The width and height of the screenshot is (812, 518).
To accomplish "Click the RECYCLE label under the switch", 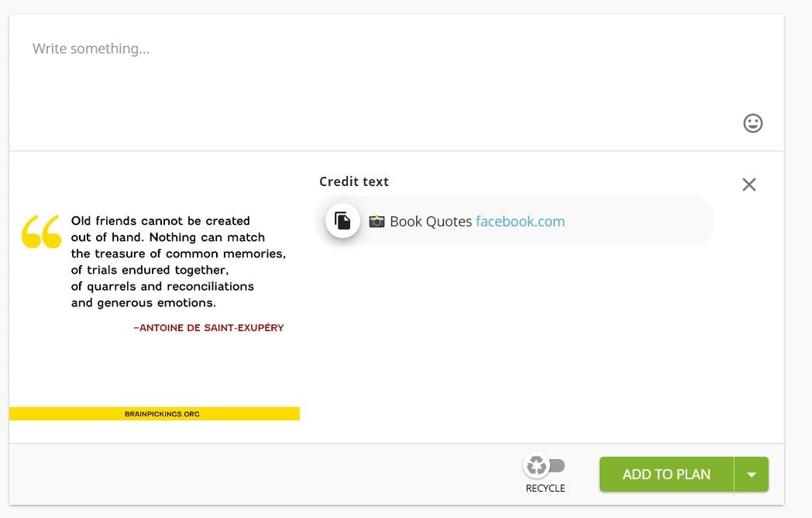I will (545, 488).
